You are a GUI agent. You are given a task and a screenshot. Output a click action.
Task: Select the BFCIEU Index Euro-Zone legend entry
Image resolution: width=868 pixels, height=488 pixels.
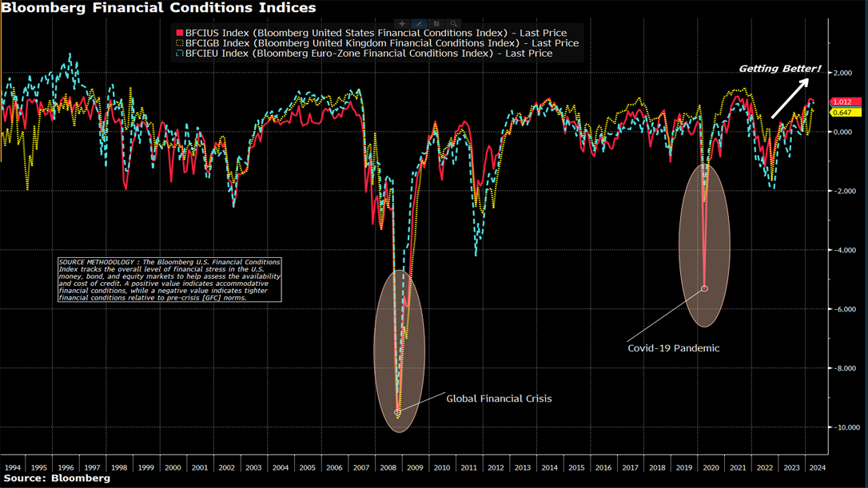pos(368,54)
